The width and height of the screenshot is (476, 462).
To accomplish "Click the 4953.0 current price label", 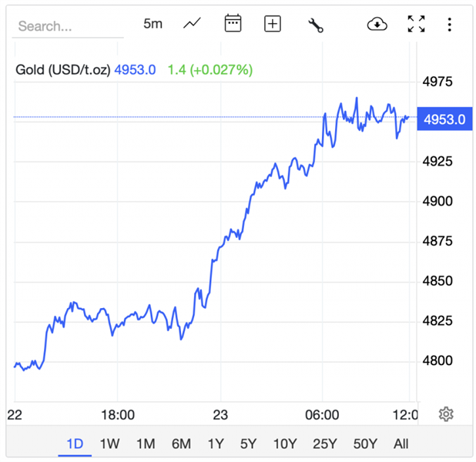I will click(445, 119).
